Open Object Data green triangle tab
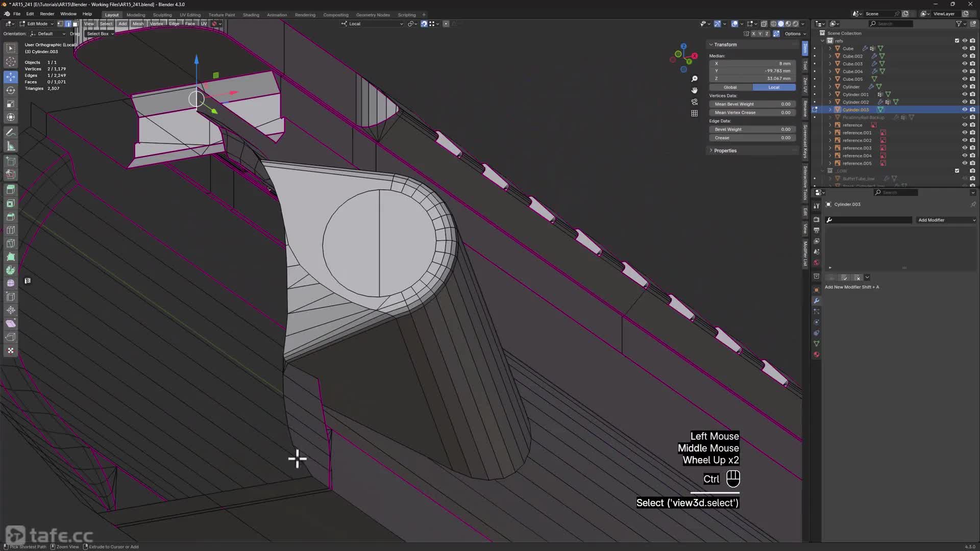Viewport: 980px width, 551px height. pyautogui.click(x=816, y=344)
